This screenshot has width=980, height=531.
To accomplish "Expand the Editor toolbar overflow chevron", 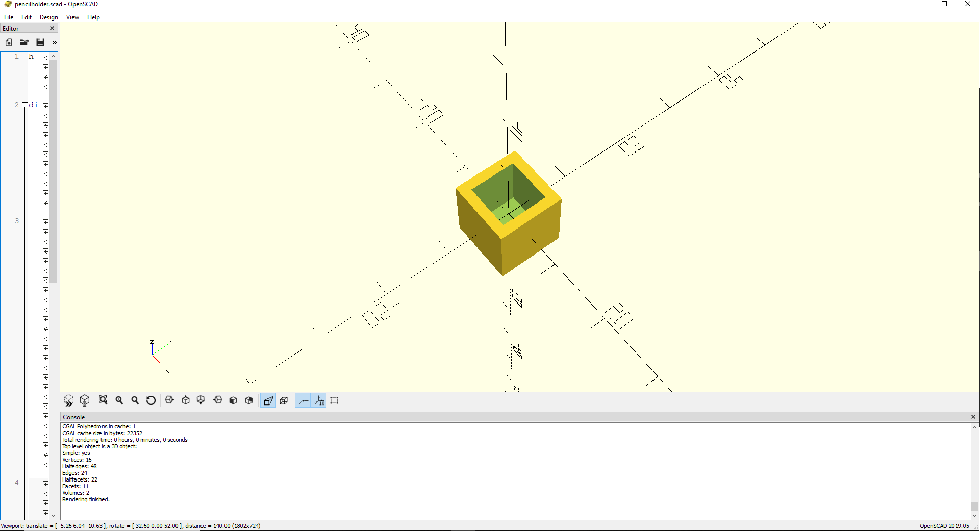I will point(54,42).
